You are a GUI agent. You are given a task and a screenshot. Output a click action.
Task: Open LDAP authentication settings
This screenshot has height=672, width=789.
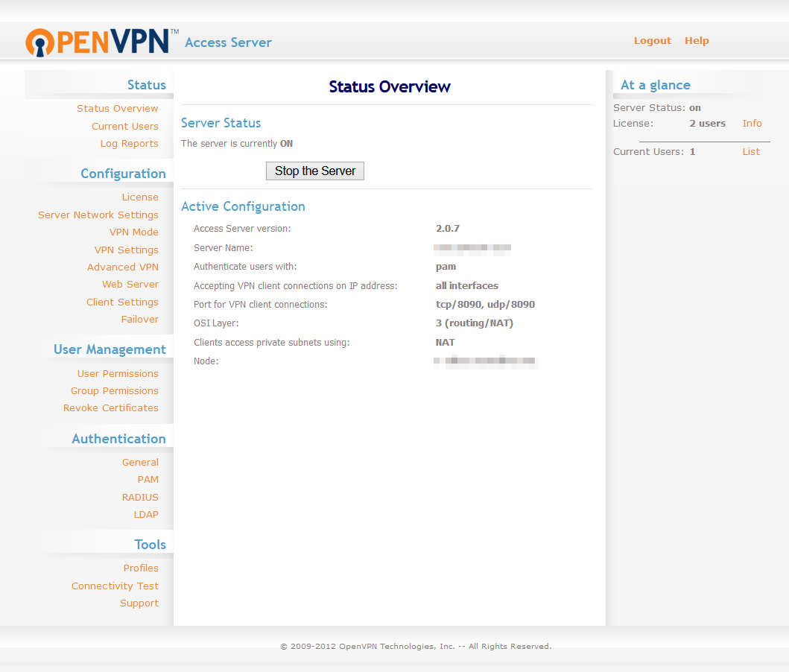click(146, 515)
